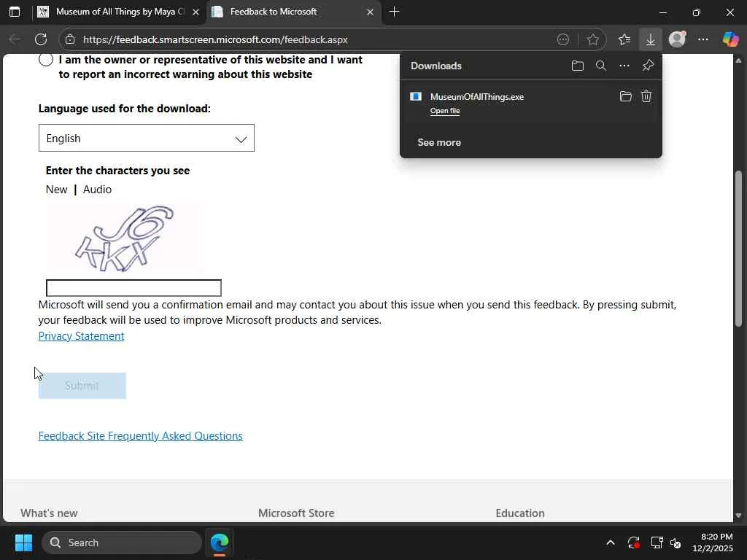Click the scrollbar up arrow
This screenshot has height=560, width=747.
tap(738, 61)
